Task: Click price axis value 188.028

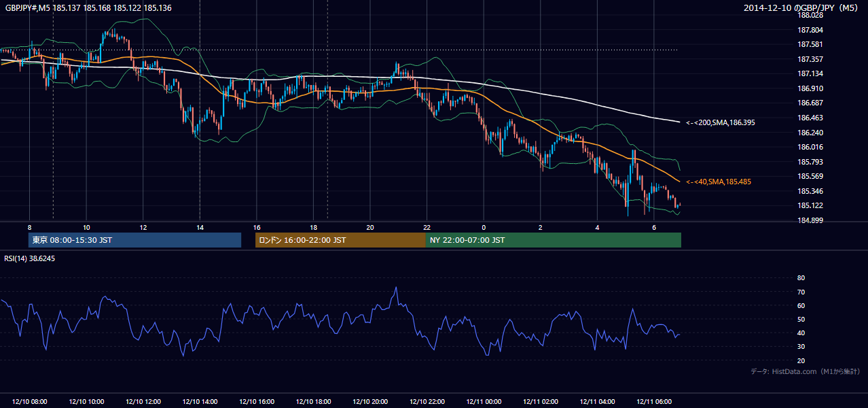Action: click(810, 15)
